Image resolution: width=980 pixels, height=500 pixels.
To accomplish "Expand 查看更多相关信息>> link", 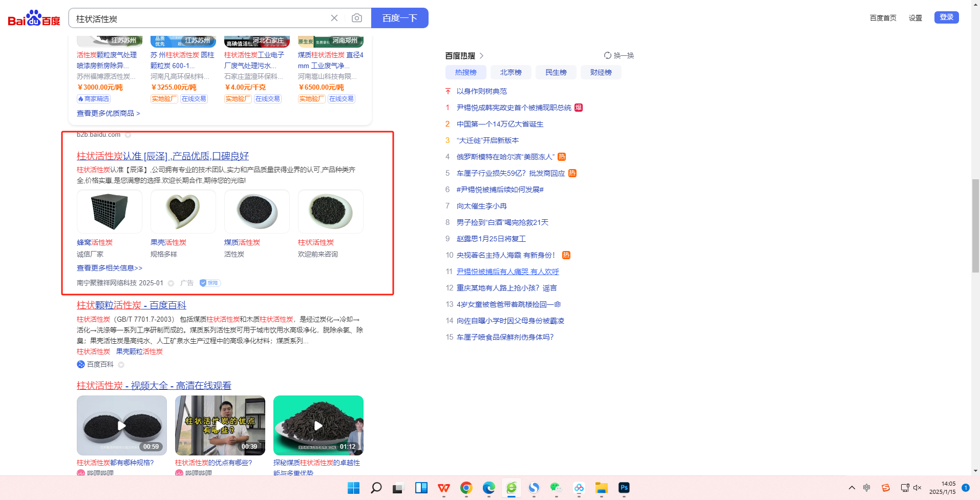I will point(110,268).
